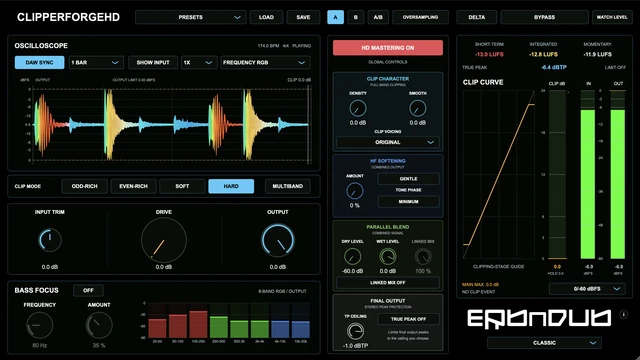Toggle Bass Focus Off button

88,290
